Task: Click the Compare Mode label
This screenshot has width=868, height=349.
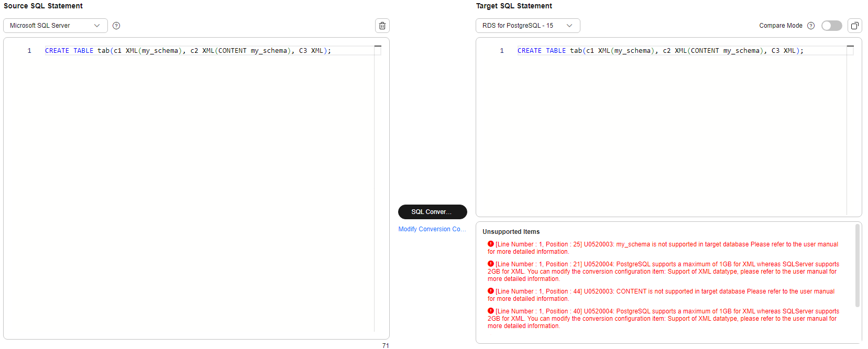Action: coord(781,26)
